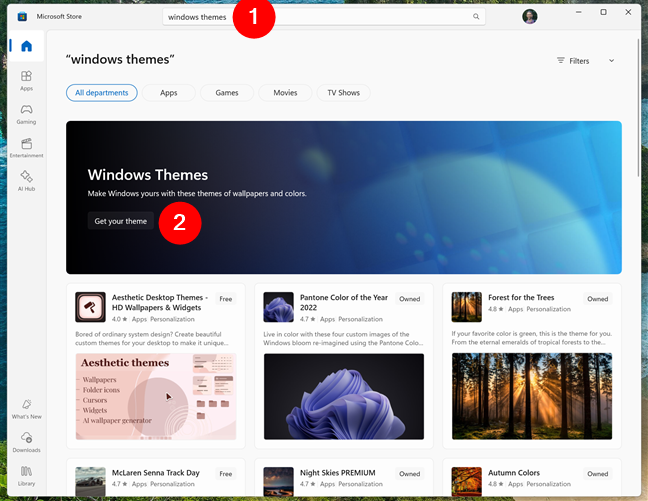Open Aesthetic Desktop Themes title
Screen dimensions: 648x501
coord(160,303)
